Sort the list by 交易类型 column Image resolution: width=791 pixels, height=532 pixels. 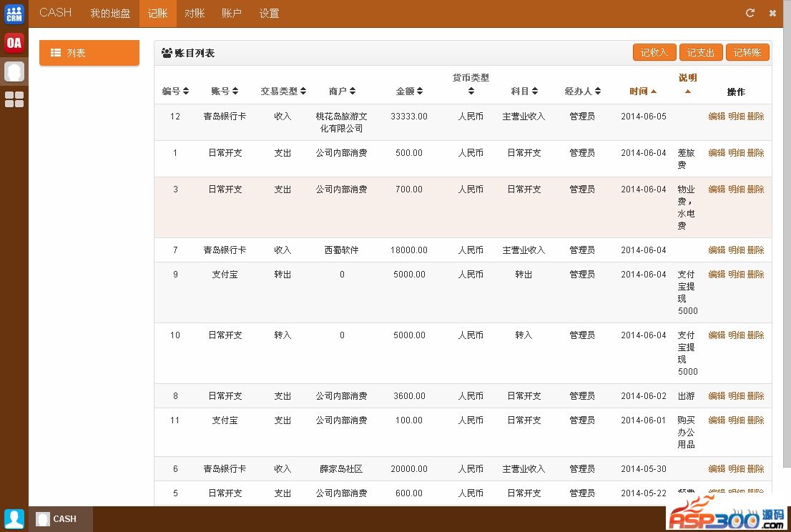click(x=283, y=91)
